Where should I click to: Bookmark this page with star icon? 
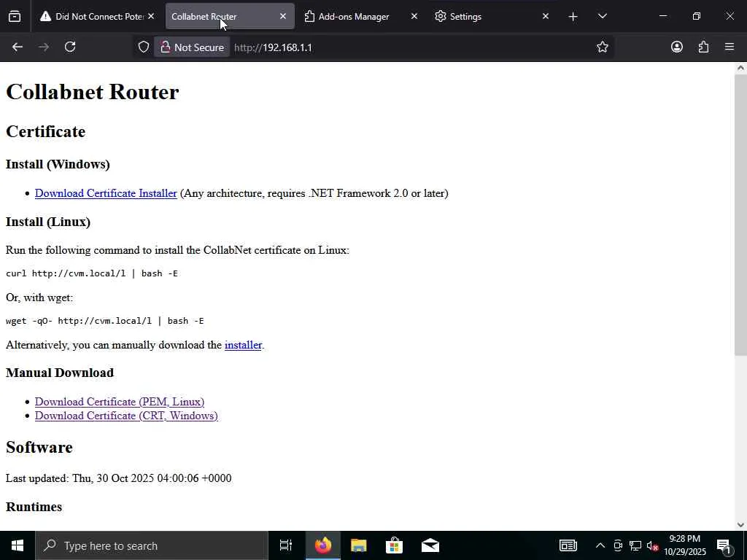(602, 47)
